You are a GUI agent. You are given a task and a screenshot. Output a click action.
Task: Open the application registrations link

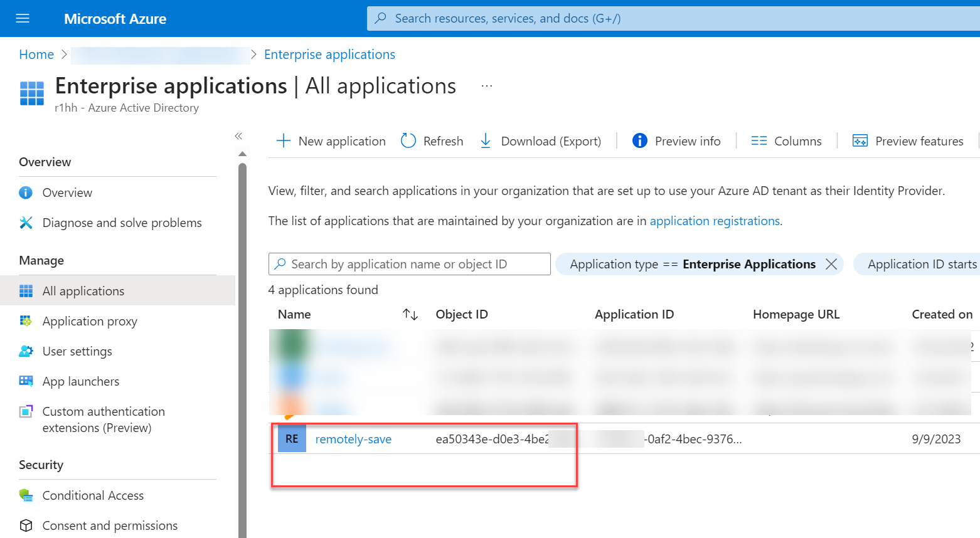(714, 221)
